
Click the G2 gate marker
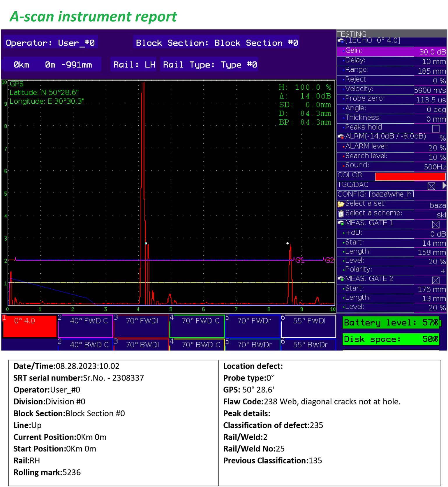click(x=329, y=260)
